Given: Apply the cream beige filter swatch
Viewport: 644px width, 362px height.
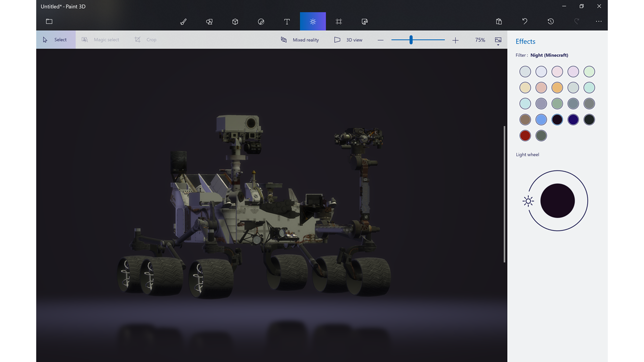Looking at the screenshot, I should tap(525, 87).
